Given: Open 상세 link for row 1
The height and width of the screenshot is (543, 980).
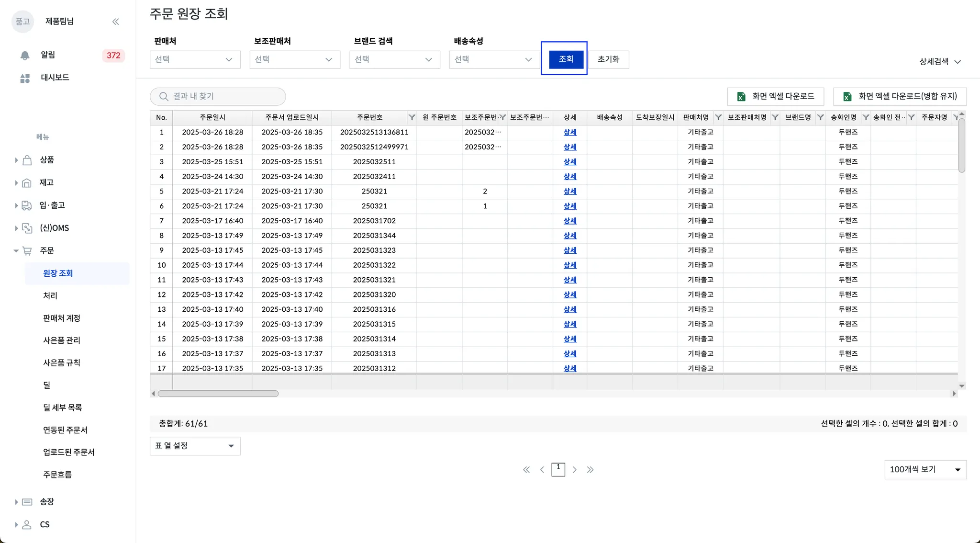Looking at the screenshot, I should (x=569, y=132).
